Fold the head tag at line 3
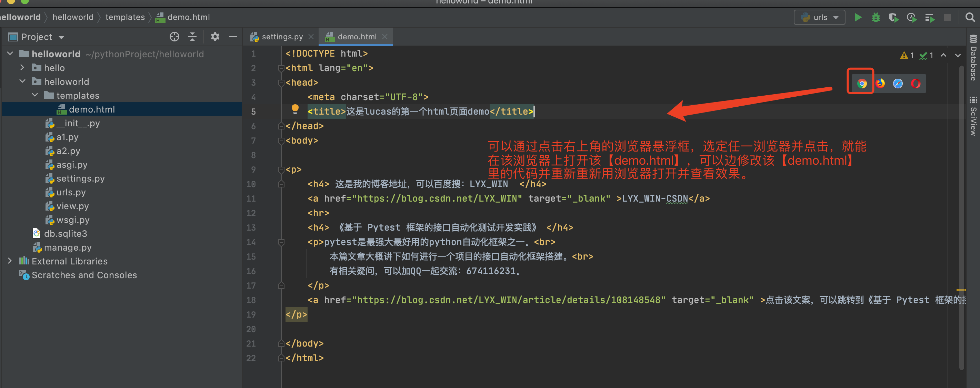Screen dimensions: 980x388 281,83
